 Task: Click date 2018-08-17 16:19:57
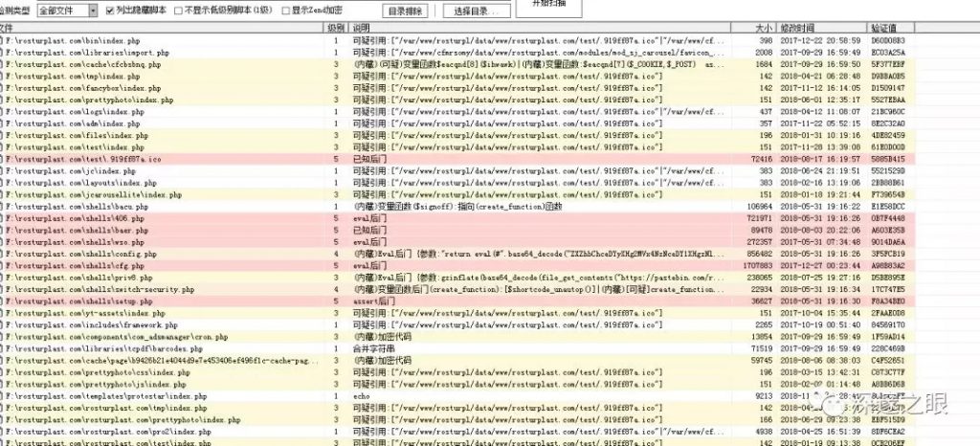click(819, 159)
